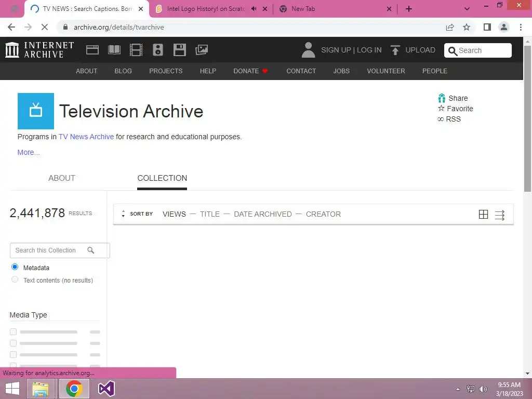Sort by Creator

click(x=323, y=214)
